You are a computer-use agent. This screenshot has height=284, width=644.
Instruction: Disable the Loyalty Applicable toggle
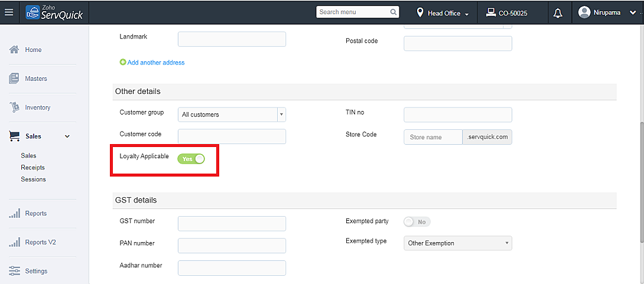click(x=191, y=159)
